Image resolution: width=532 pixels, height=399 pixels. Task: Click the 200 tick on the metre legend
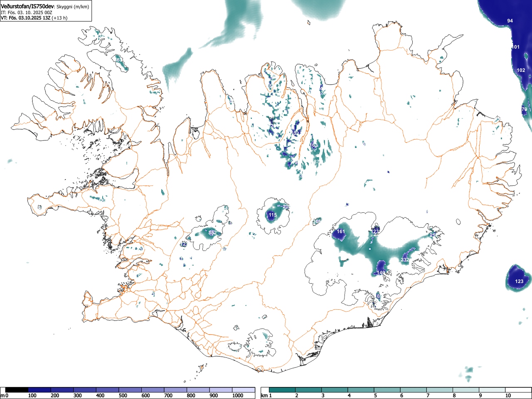click(x=54, y=396)
